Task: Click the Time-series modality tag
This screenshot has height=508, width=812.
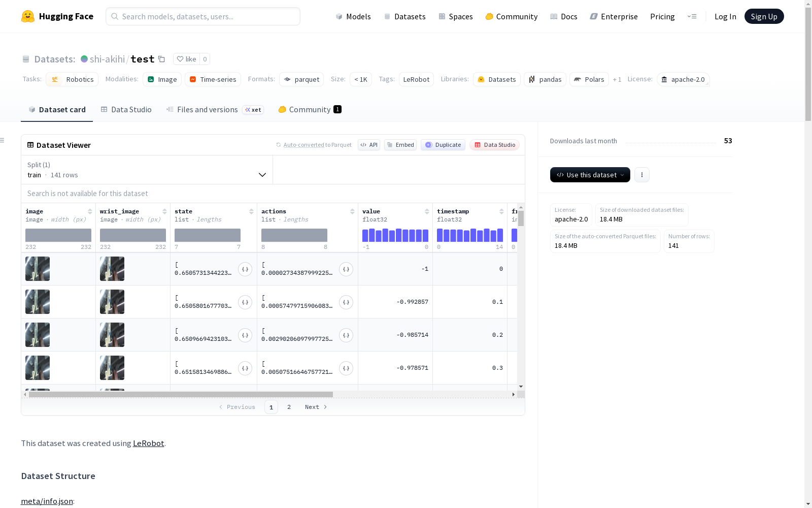Action: (x=213, y=79)
